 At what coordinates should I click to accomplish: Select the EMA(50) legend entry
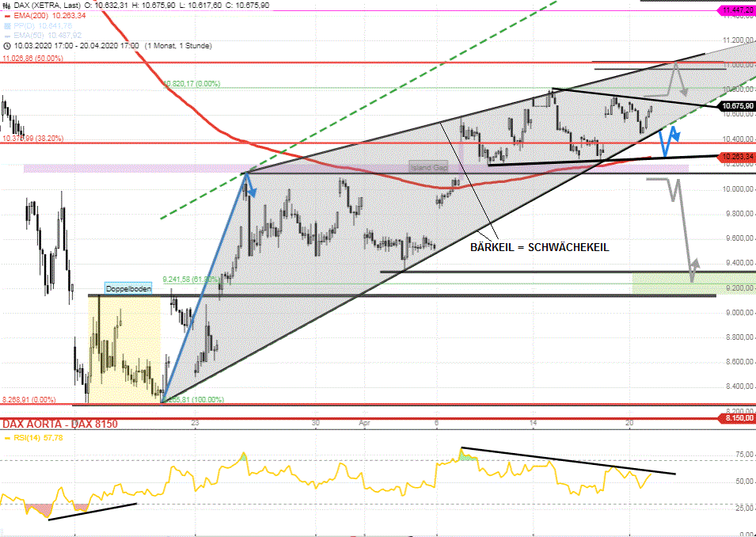pos(47,35)
